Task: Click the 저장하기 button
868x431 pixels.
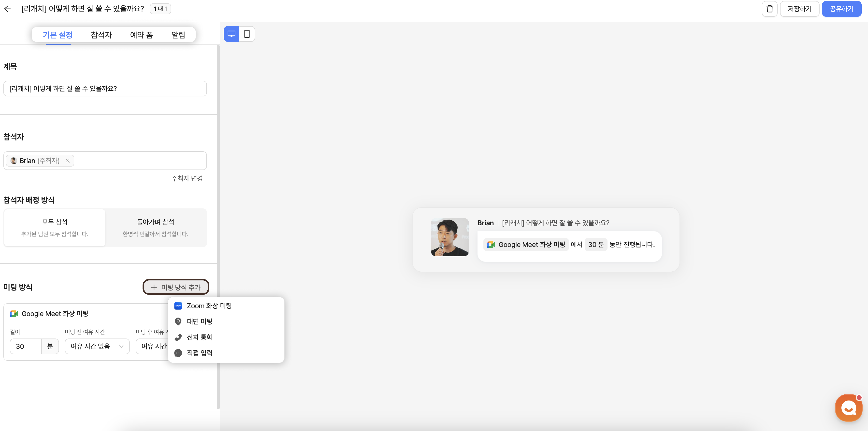Action: point(799,9)
